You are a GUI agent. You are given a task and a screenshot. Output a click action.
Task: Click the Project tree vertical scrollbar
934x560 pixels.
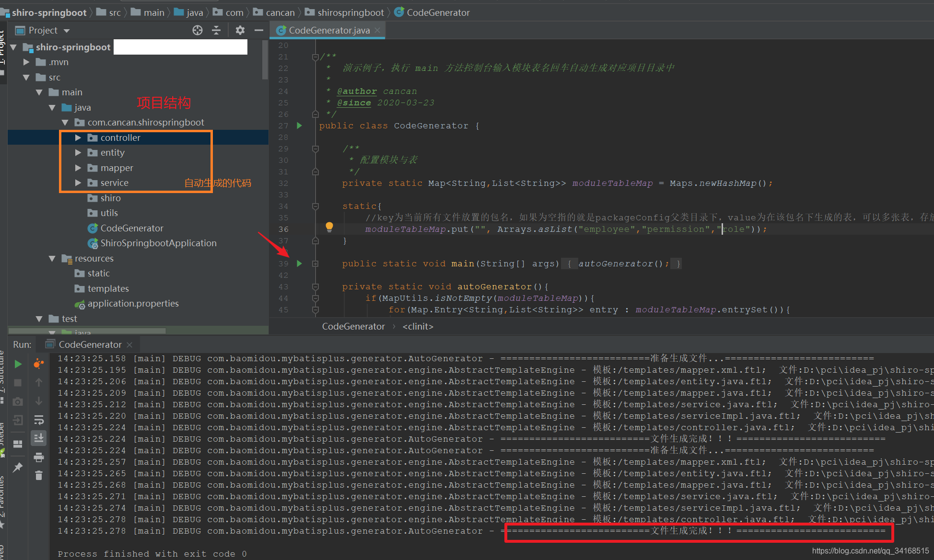(265, 60)
